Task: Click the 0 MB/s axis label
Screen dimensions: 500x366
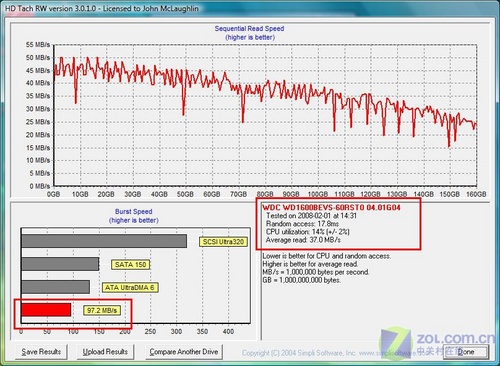Action: pos(39,186)
